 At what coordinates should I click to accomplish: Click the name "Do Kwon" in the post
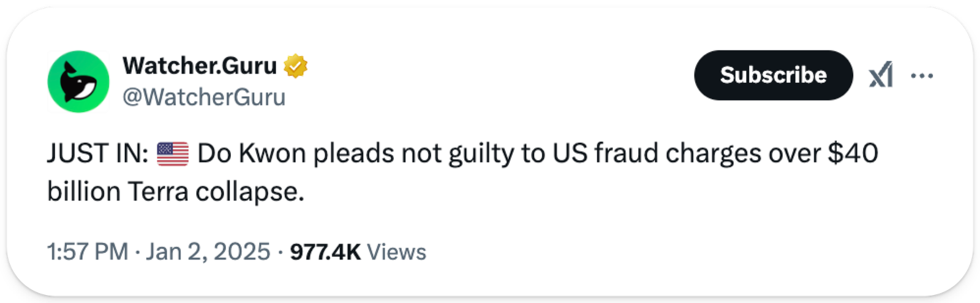click(x=251, y=153)
